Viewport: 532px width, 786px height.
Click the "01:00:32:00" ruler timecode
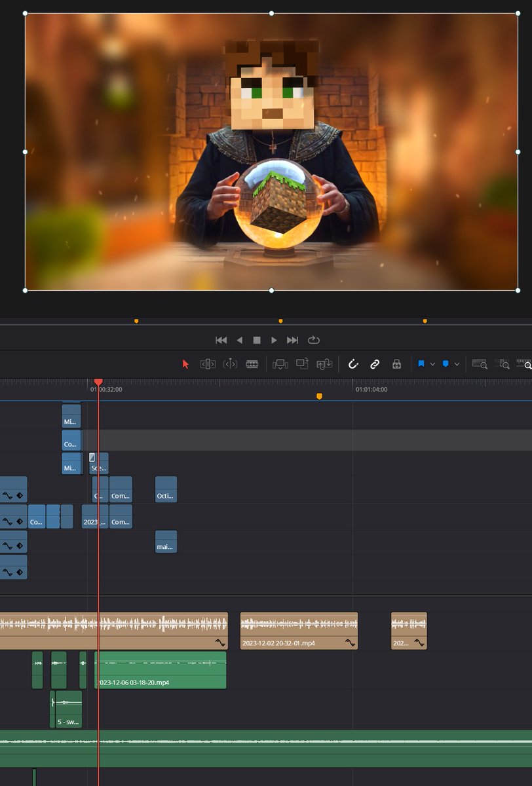point(106,389)
